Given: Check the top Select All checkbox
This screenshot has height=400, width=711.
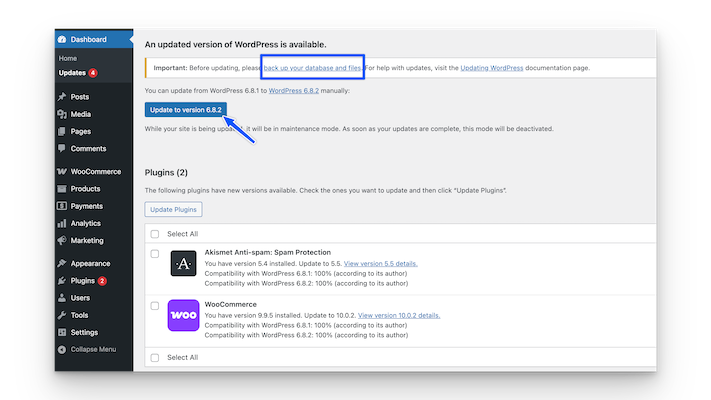Looking at the screenshot, I should pos(154,234).
